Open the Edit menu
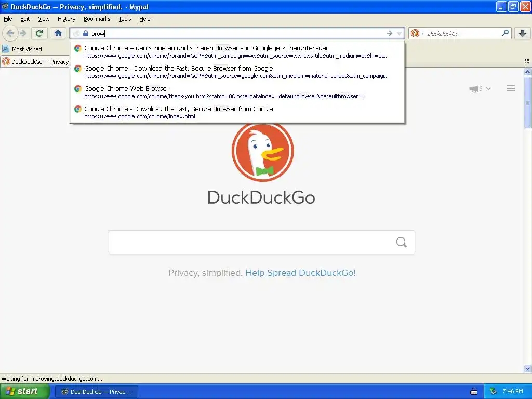 [x=25, y=19]
